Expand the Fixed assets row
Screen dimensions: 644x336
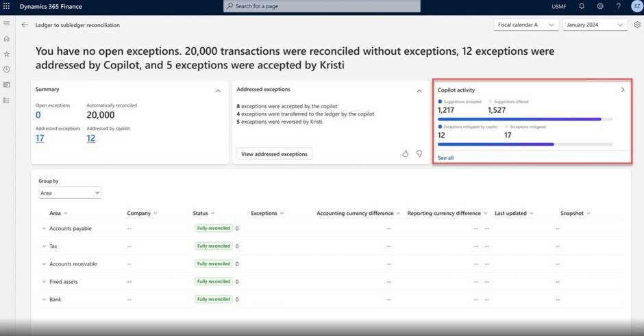pyautogui.click(x=44, y=282)
